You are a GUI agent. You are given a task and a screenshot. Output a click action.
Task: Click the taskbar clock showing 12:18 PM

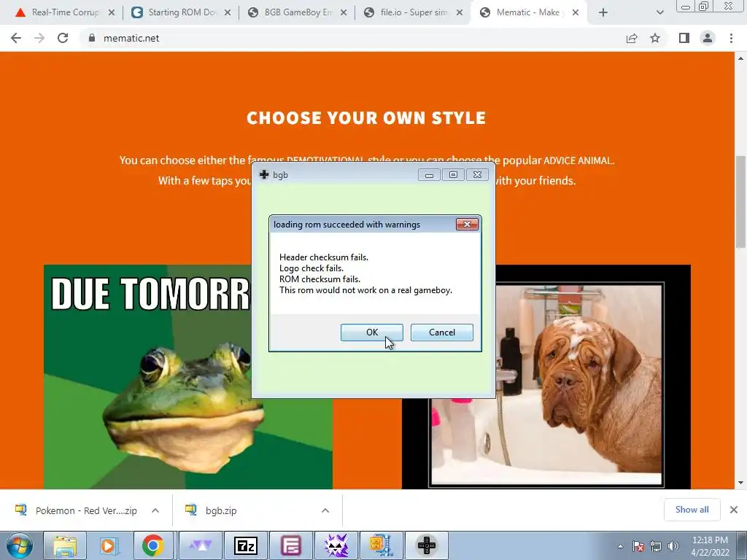710,546
